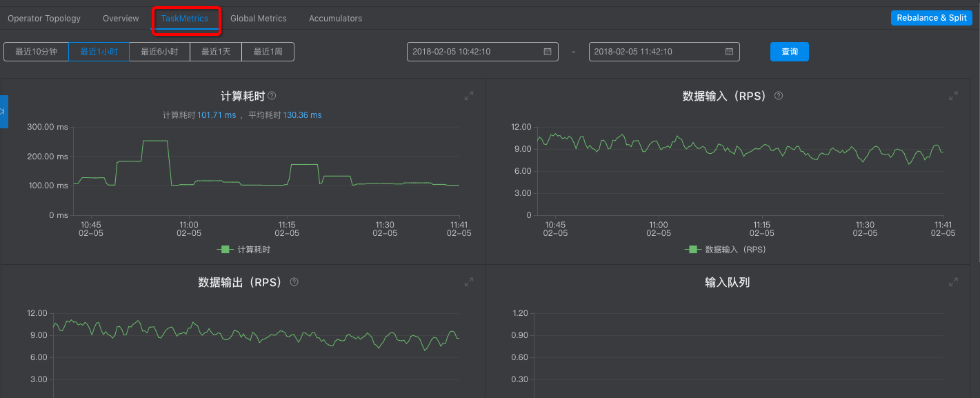Expand the 计算耗时 chart to fullscreen
Screen dimensions: 980x398
click(x=469, y=96)
